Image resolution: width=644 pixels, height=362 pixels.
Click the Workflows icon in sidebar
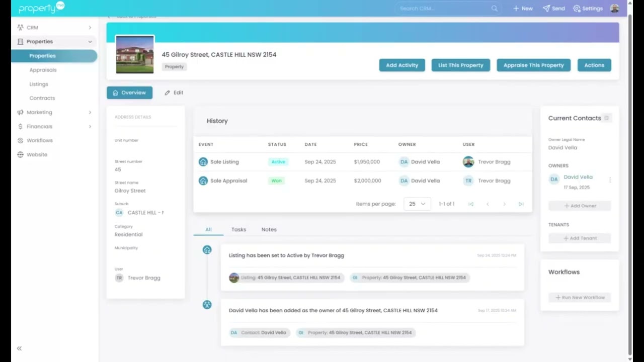(x=20, y=140)
